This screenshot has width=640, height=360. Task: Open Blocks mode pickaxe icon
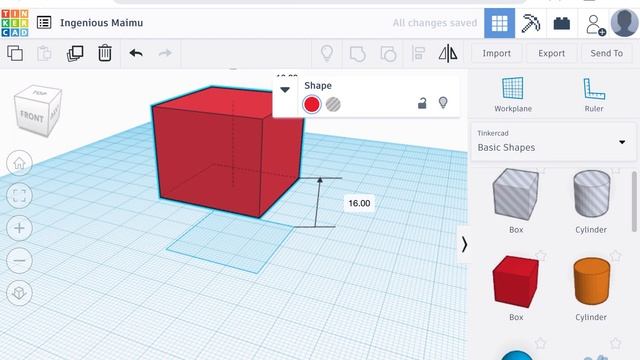click(531, 23)
